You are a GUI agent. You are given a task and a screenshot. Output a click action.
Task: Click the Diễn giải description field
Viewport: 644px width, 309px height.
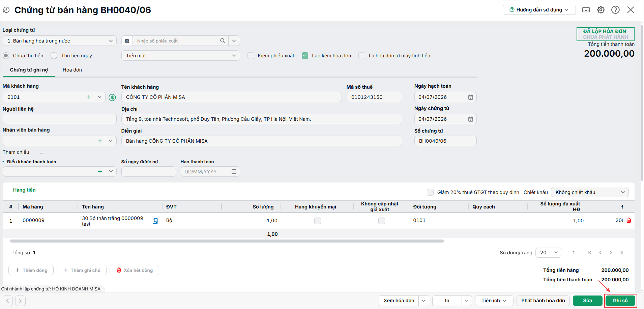262,141
